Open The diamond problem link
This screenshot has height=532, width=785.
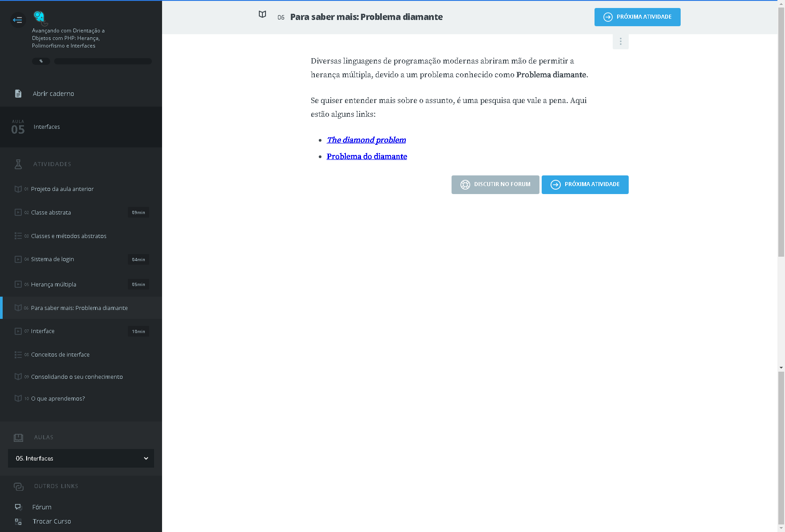(366, 140)
